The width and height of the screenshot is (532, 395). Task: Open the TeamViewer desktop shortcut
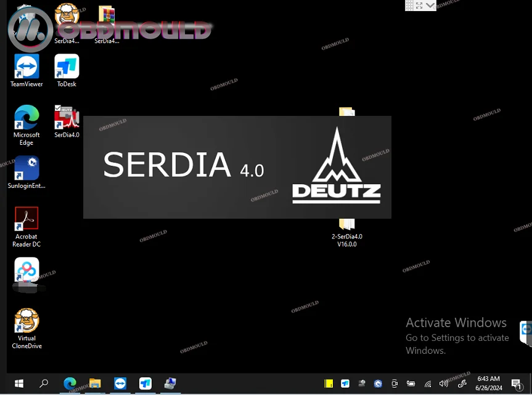[27, 70]
